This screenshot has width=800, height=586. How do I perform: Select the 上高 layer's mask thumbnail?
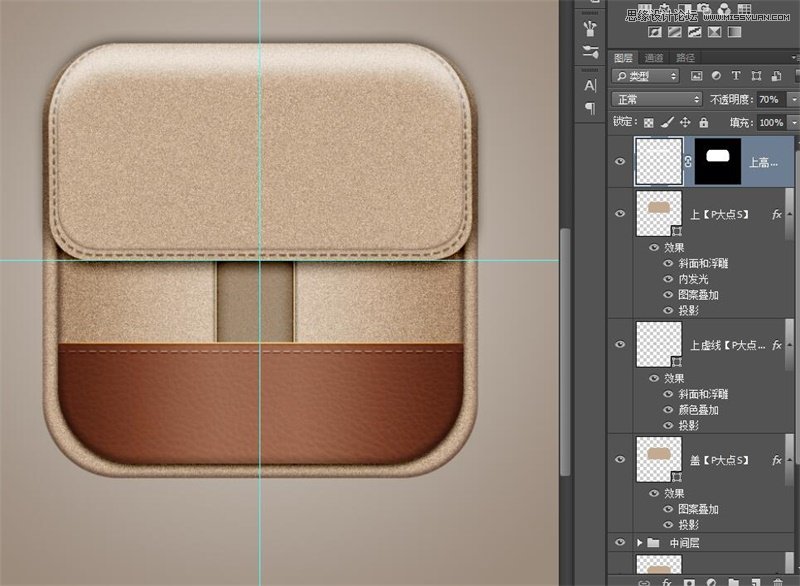717,162
